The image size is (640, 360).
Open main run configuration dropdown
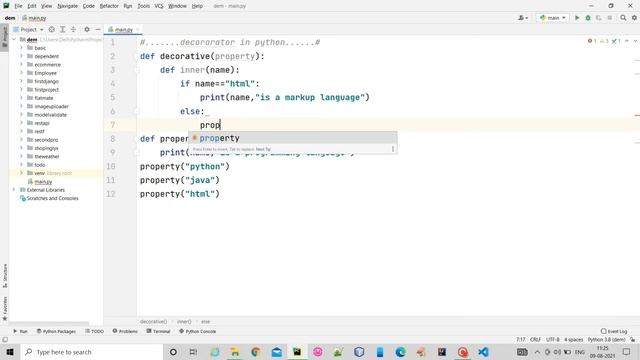click(x=553, y=18)
